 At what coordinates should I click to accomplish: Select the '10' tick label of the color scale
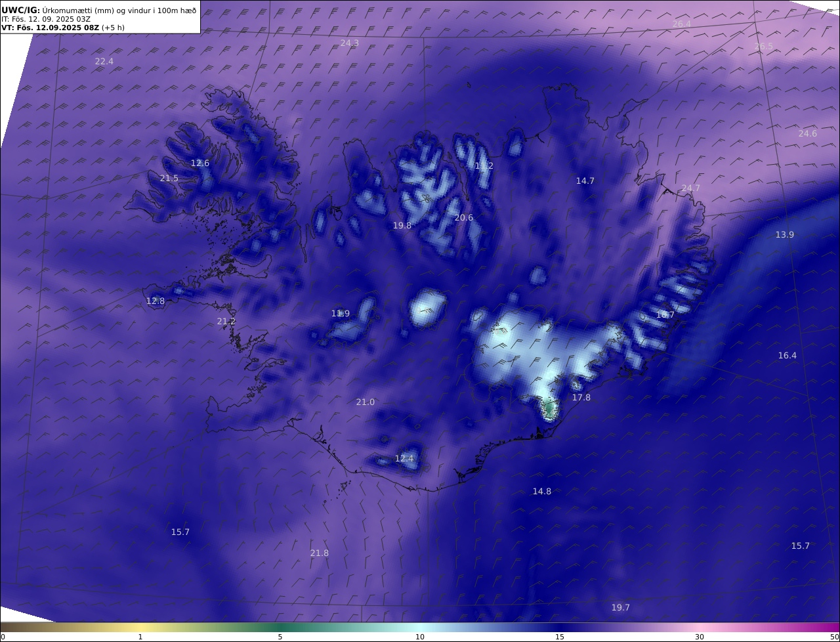click(420, 637)
